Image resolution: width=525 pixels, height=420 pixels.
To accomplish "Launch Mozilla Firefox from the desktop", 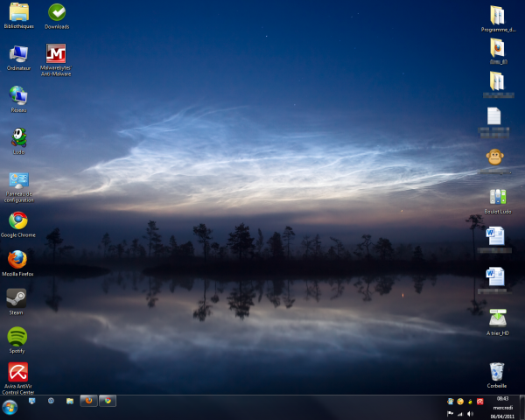I will pos(17,260).
